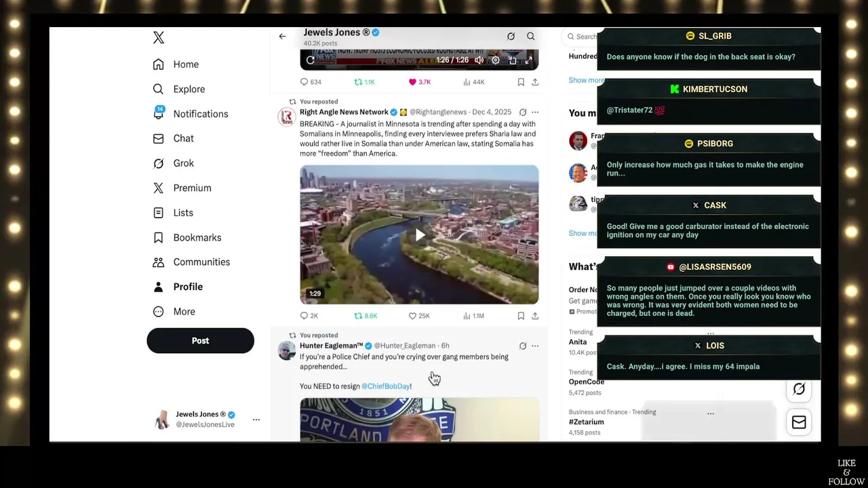
Task: Click the Jewels Jones avatar at bottom
Action: click(x=162, y=420)
